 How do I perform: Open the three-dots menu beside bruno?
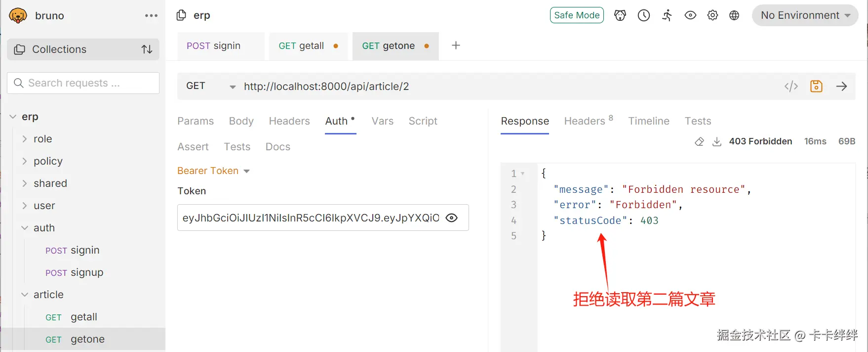tap(151, 16)
